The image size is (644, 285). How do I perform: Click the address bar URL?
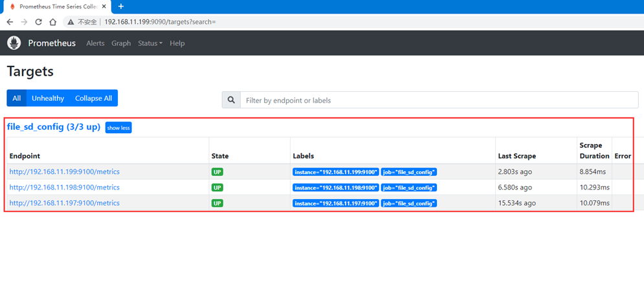(x=160, y=22)
